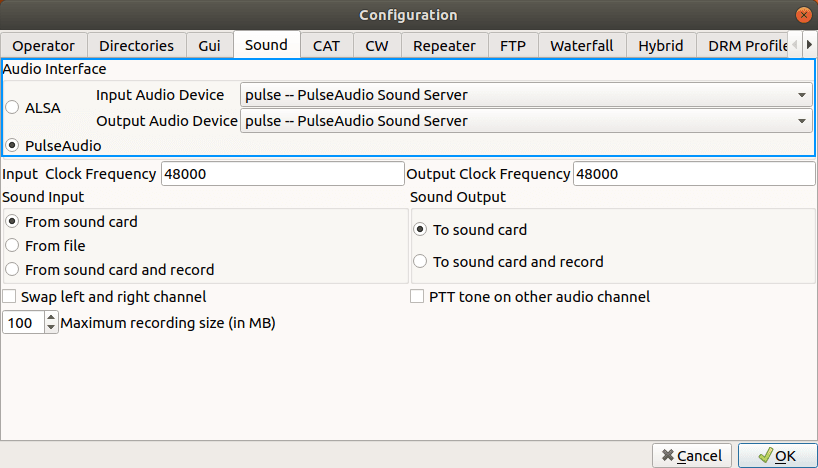Open the Hybrid tab

[661, 46]
